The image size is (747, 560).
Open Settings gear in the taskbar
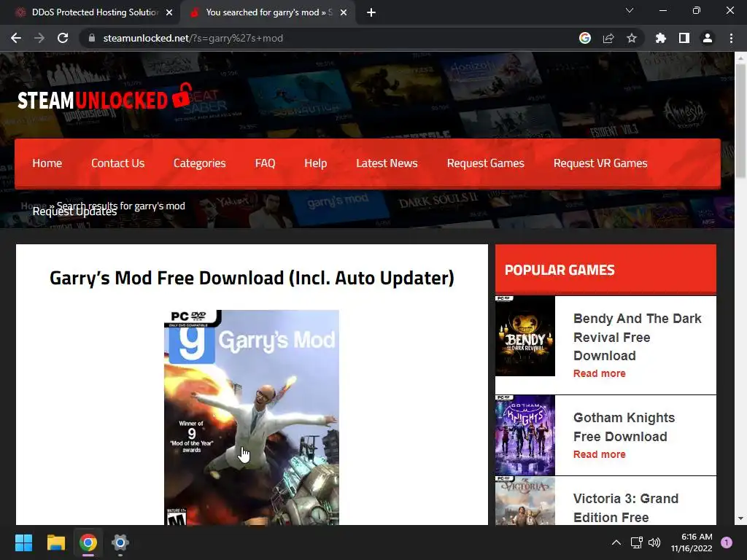[120, 542]
